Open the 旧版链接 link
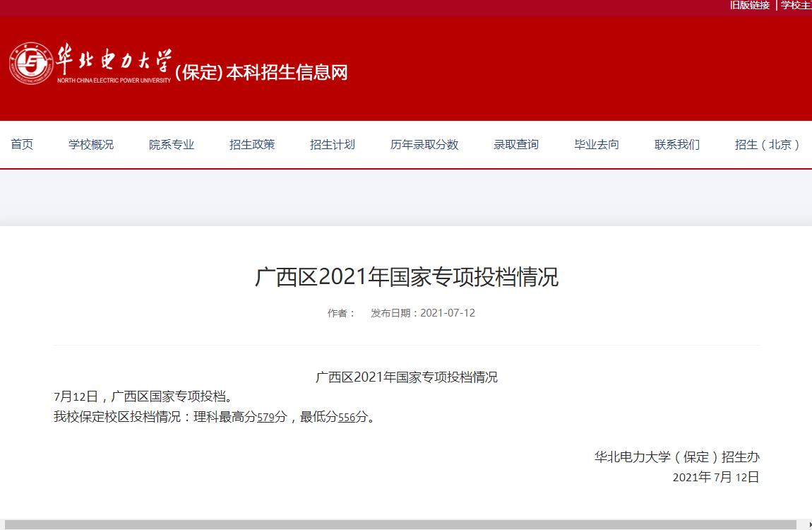Screen dimensions: 812x530 pos(749,5)
